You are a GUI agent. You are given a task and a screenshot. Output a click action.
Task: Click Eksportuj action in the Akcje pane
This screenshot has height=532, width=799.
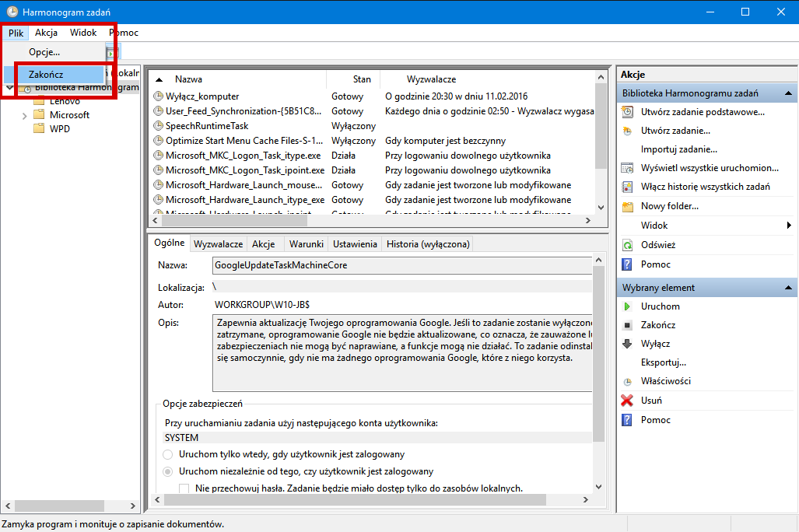(663, 362)
